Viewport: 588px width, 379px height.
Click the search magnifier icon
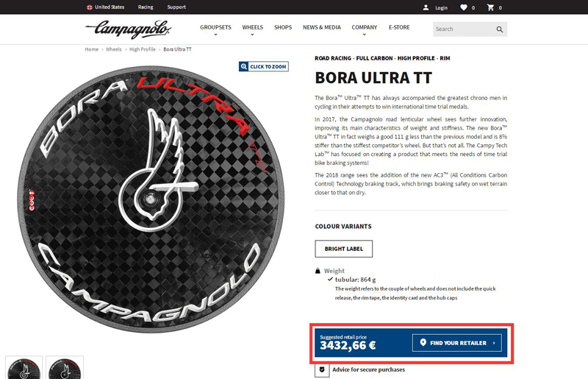pyautogui.click(x=500, y=29)
